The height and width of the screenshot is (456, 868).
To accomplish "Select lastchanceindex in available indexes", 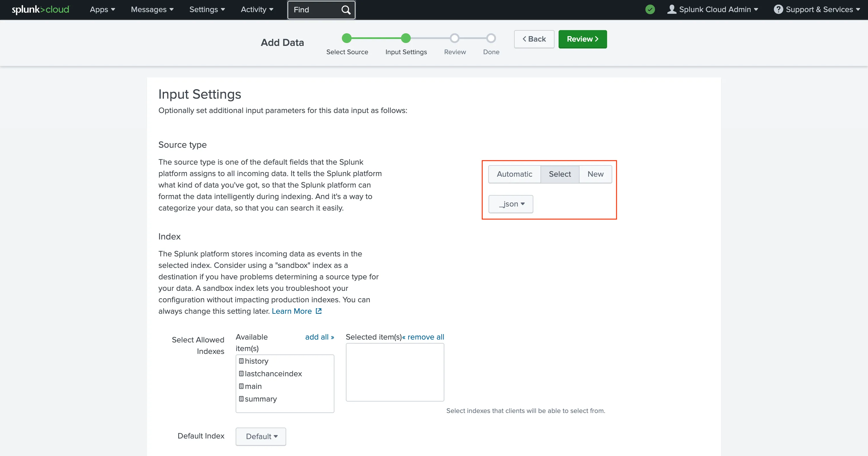I will tap(273, 374).
